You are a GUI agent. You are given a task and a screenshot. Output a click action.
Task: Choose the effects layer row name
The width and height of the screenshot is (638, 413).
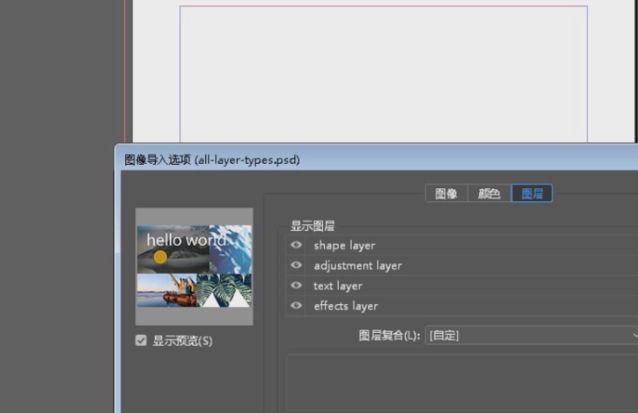[x=345, y=306]
